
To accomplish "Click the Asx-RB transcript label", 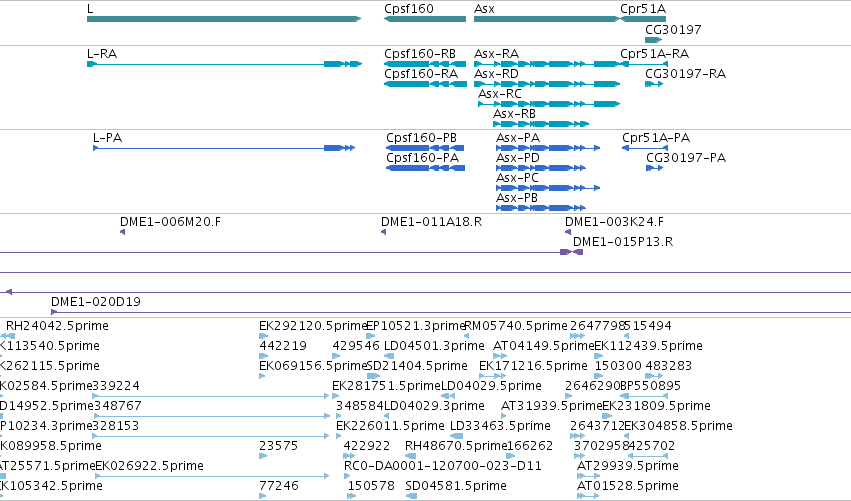I will click(515, 114).
